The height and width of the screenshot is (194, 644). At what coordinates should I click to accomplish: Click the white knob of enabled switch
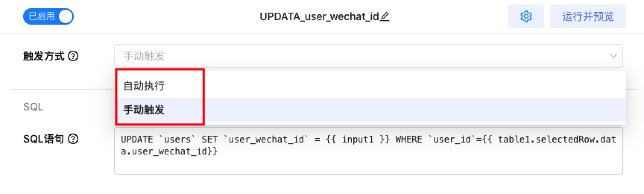pyautogui.click(x=66, y=16)
